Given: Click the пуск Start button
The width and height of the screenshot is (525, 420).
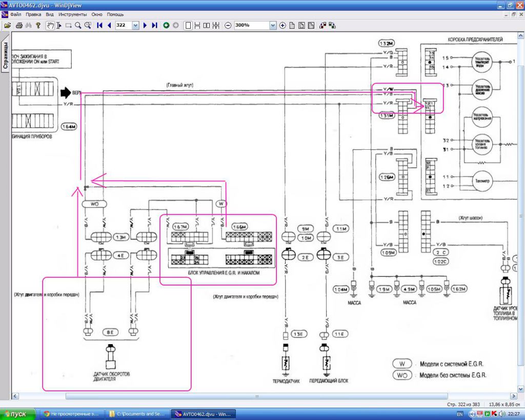Looking at the screenshot, I should (x=18, y=413).
